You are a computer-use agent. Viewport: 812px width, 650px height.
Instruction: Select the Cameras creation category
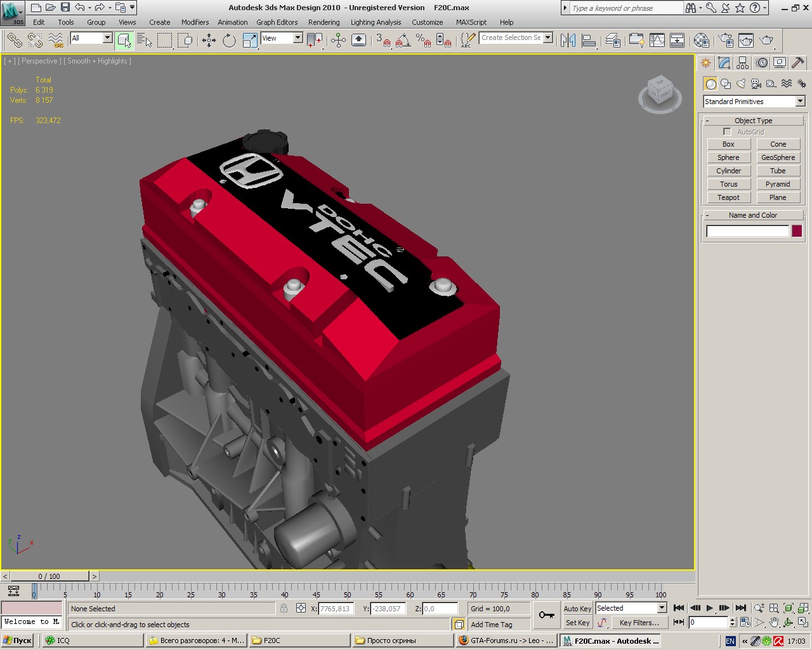click(x=756, y=84)
